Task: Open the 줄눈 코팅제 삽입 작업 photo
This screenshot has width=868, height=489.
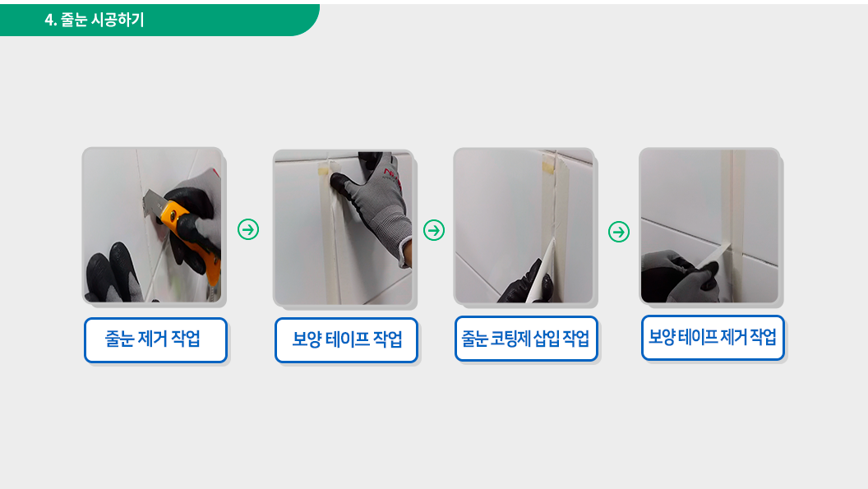Action: coord(524,225)
